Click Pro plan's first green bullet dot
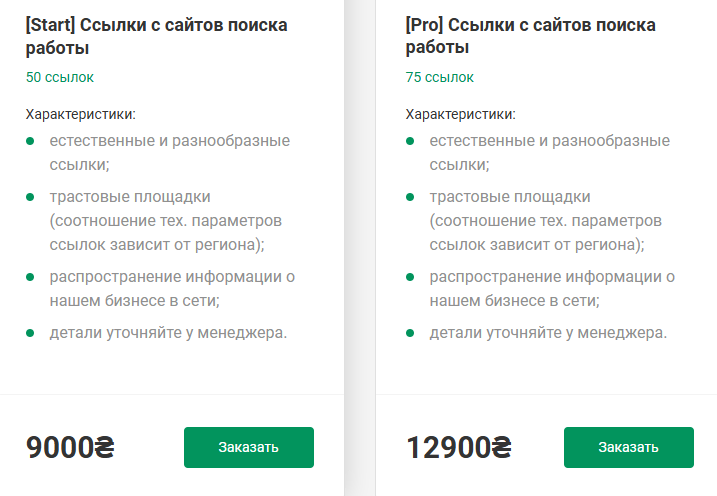Image resolution: width=717 pixels, height=496 pixels. click(x=411, y=141)
